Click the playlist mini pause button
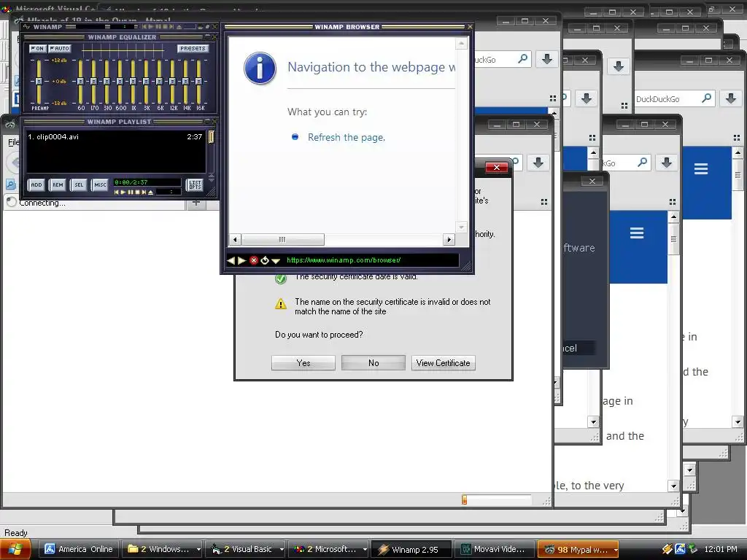747x560 pixels. pyautogui.click(x=130, y=192)
